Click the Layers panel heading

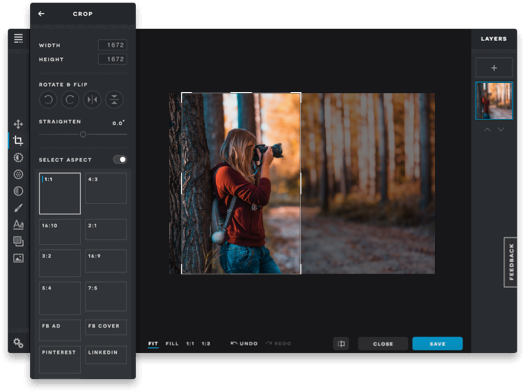(494, 39)
